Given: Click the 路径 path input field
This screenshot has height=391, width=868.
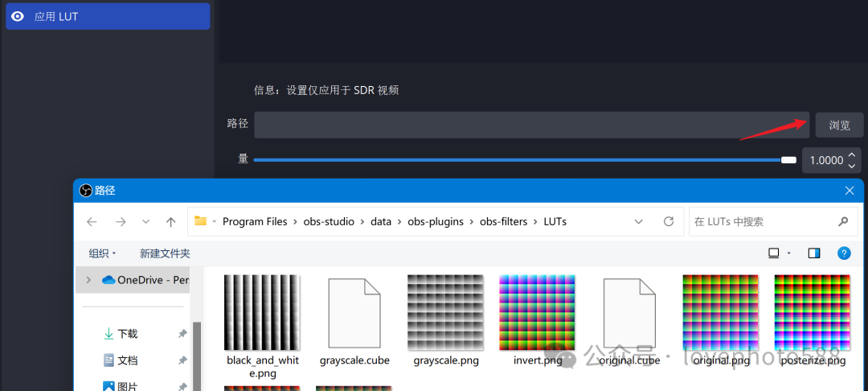Looking at the screenshot, I should [x=531, y=125].
